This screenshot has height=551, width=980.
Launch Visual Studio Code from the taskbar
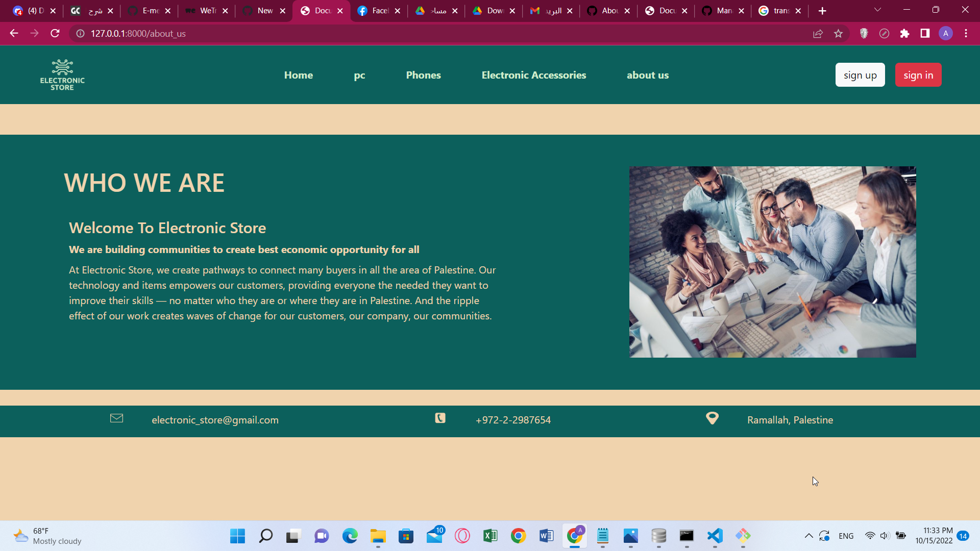pyautogui.click(x=715, y=536)
